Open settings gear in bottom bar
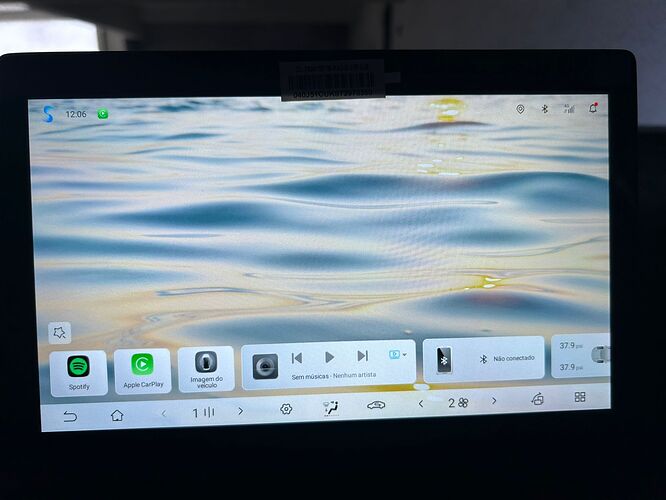The width and height of the screenshot is (666, 500). pyautogui.click(x=286, y=409)
